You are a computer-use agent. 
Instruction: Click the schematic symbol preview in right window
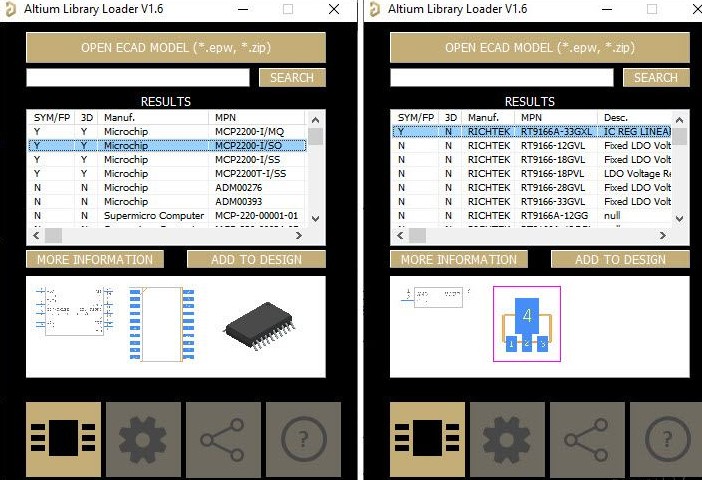(435, 298)
